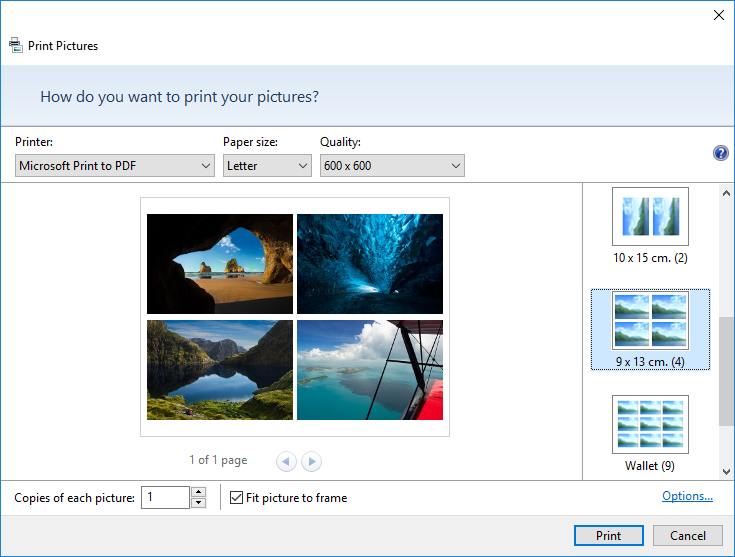
Task: Click the 'How do you want to print your pictures?' heading
Action: [180, 97]
